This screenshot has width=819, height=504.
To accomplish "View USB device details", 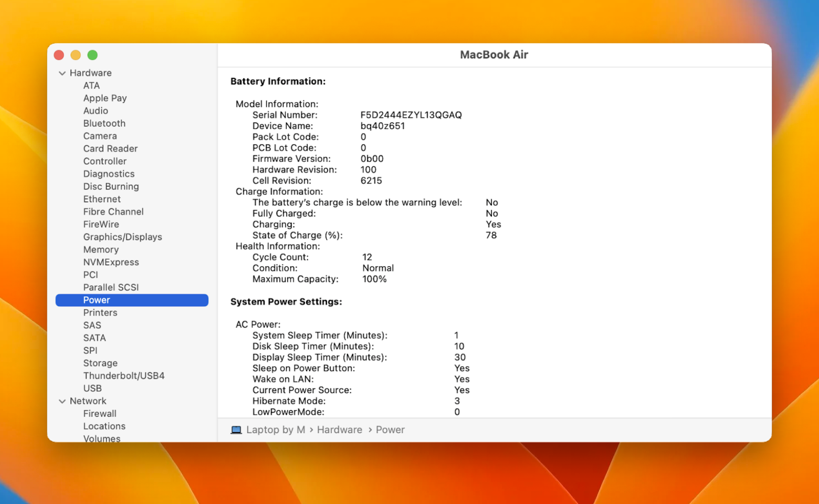I will click(92, 388).
